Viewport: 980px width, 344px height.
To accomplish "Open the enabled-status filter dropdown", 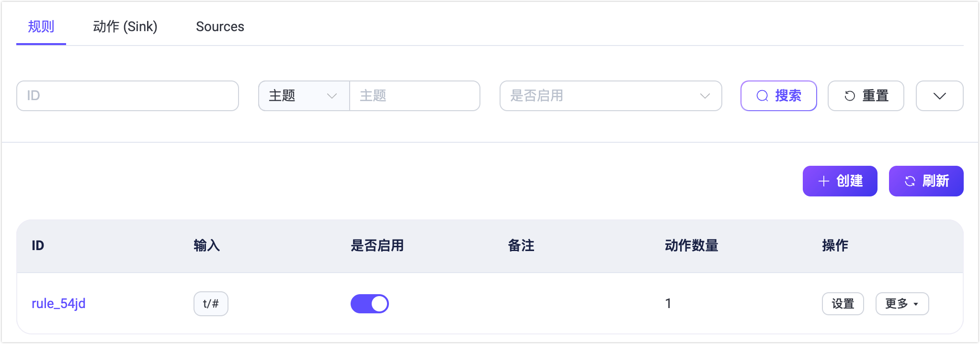I will (x=610, y=96).
